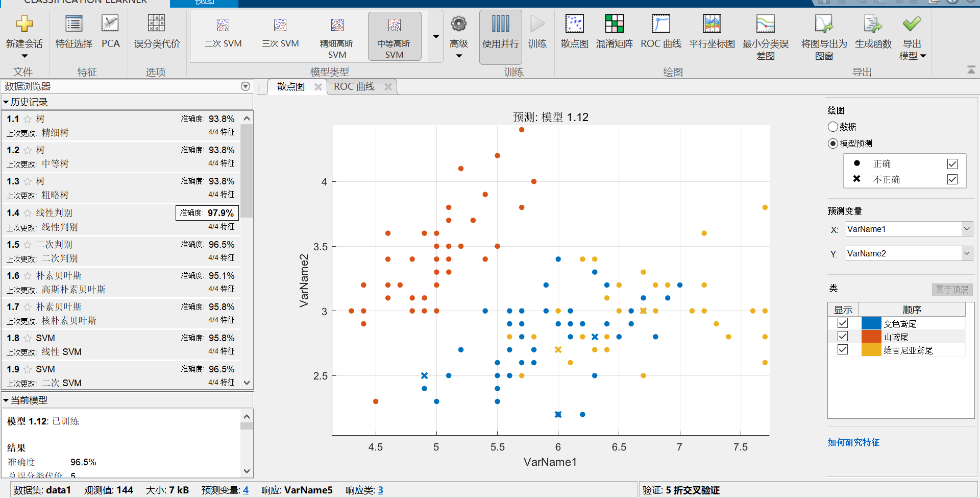The image size is (980, 498).
Task: Open the 数据浏览器 panel options menu
Action: tap(246, 86)
